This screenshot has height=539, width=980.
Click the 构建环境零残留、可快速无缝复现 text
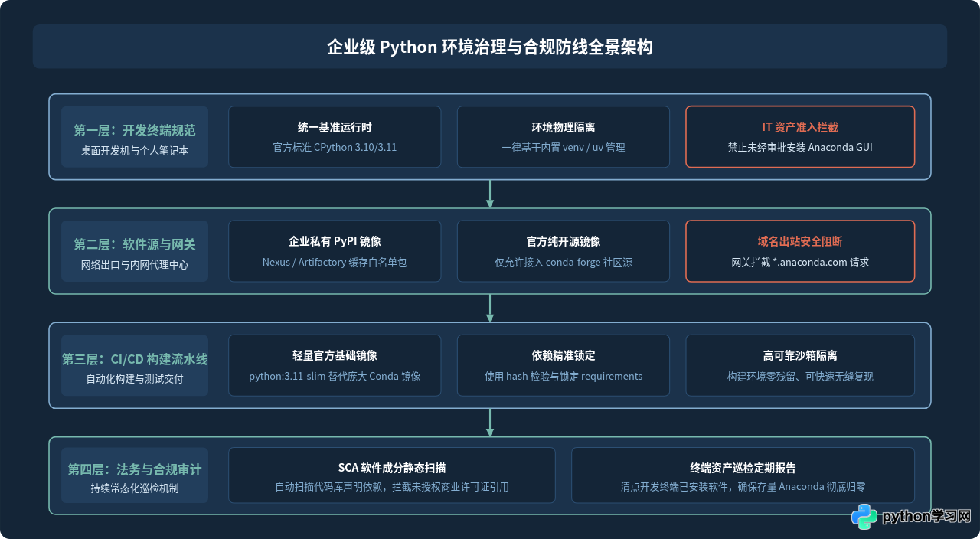click(800, 376)
